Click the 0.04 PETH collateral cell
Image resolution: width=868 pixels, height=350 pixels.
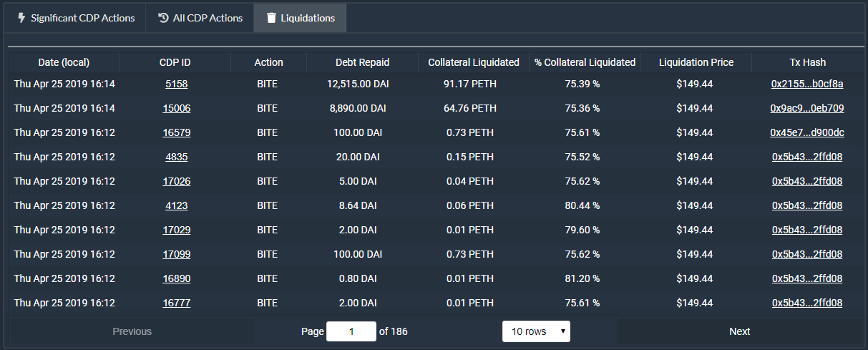[x=470, y=181]
